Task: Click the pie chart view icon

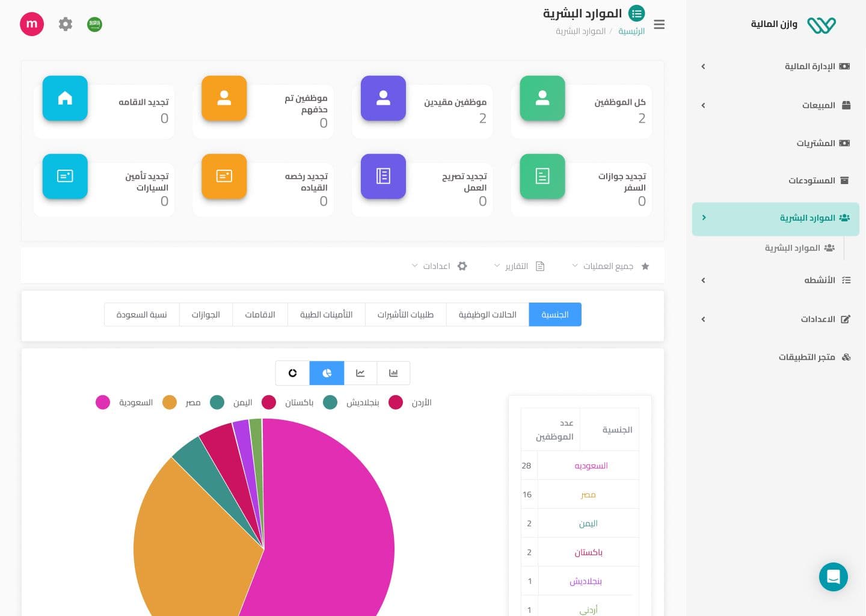Action: pos(327,373)
